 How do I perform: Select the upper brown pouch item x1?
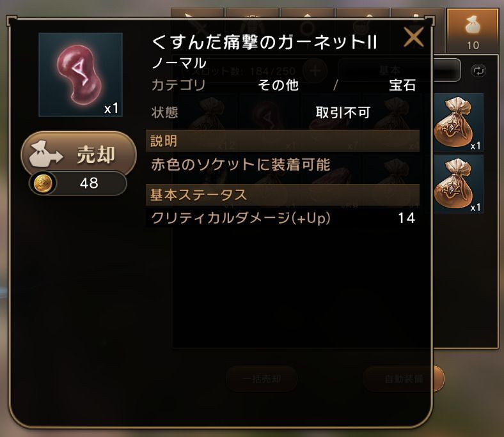[x=459, y=122]
